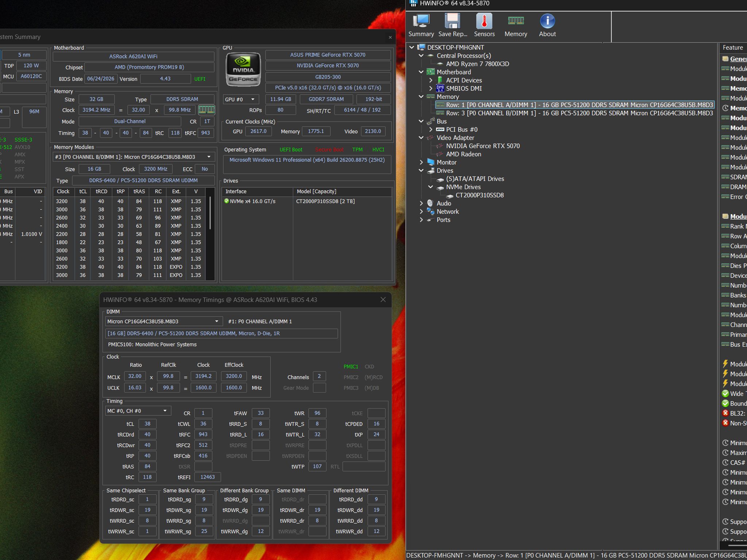Open Memory Modules DIMM dropdown

133,157
